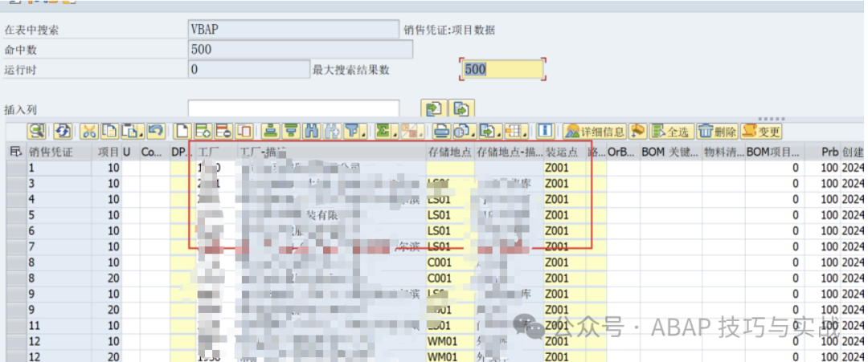
Task: Click the 命中数 field showing 500
Action: pyautogui.click(x=301, y=49)
